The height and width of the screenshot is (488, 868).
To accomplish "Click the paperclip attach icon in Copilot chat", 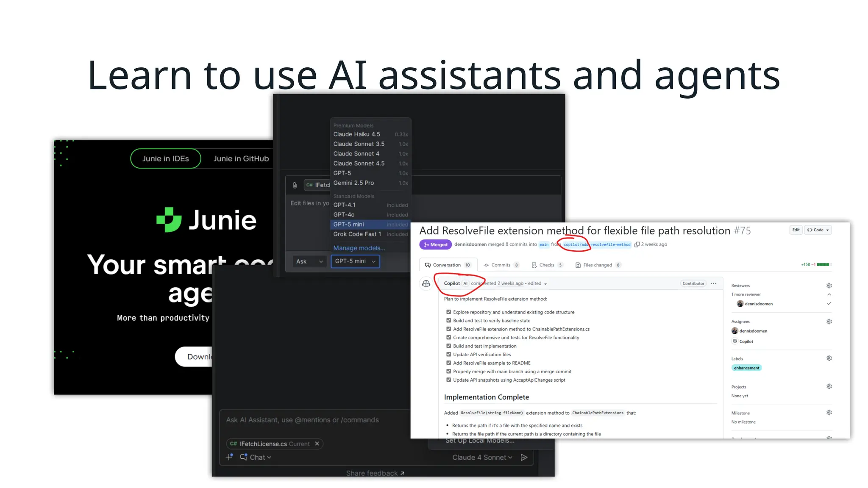I will point(295,185).
